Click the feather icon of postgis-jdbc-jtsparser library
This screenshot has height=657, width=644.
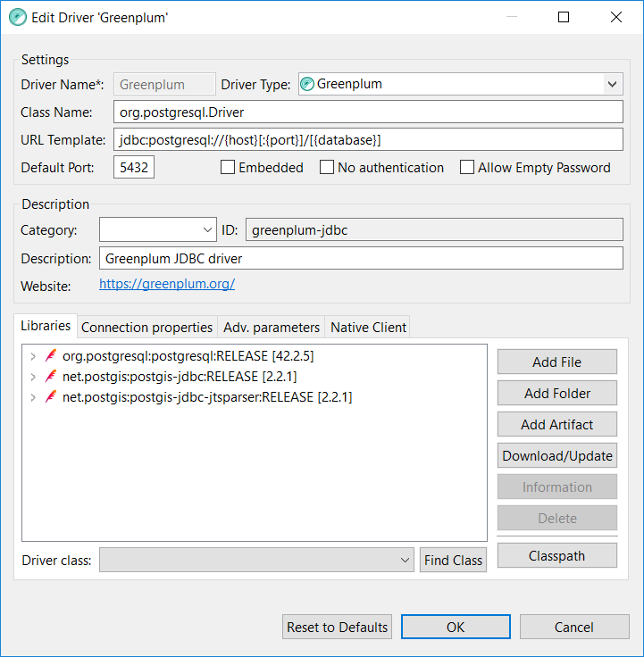[51, 397]
